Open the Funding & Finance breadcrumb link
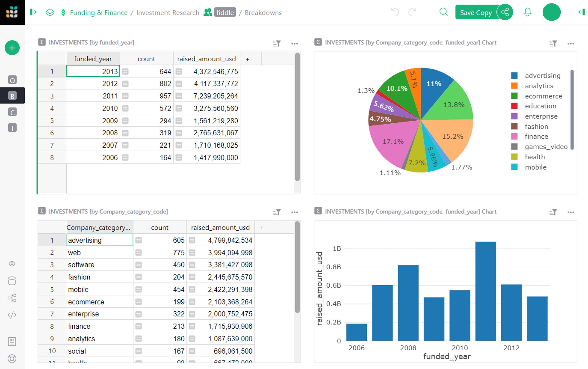The height and width of the screenshot is (369, 588). [x=98, y=12]
